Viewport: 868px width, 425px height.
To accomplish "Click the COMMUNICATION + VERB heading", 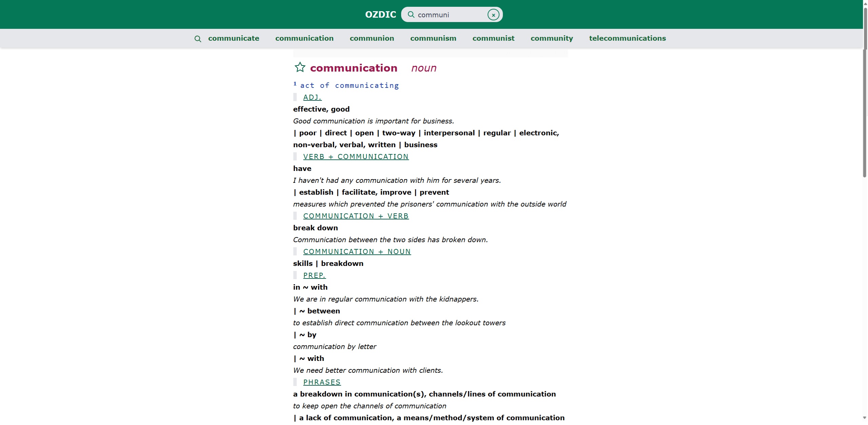I will pyautogui.click(x=356, y=216).
